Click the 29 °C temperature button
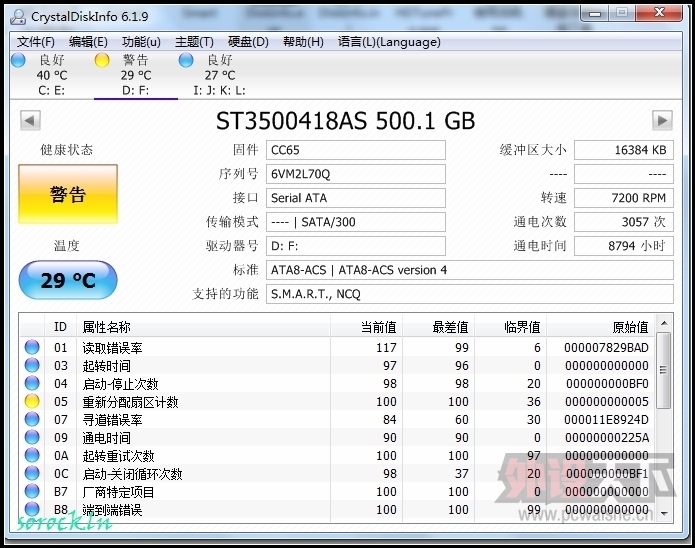Viewport: 695px width, 548px height. pyautogui.click(x=68, y=280)
